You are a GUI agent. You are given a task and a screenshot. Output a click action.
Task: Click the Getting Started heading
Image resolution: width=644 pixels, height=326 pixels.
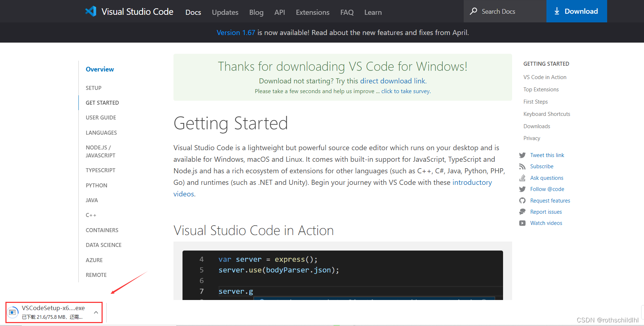coord(231,123)
